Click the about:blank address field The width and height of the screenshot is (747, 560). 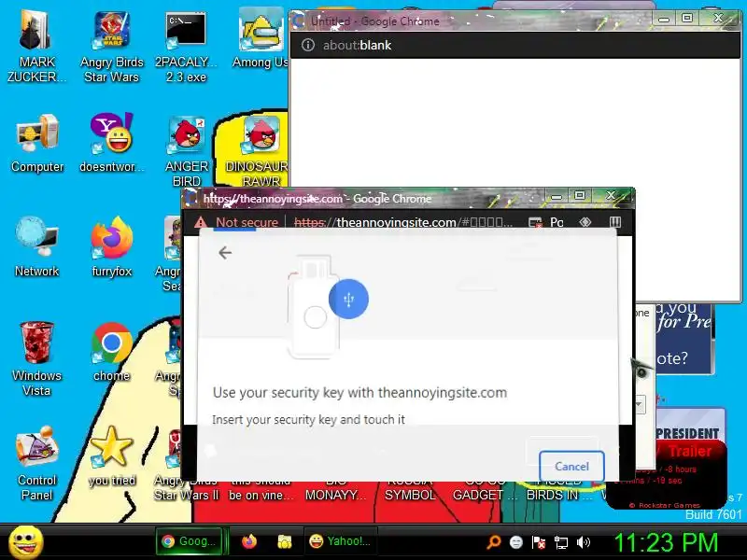[x=358, y=45]
